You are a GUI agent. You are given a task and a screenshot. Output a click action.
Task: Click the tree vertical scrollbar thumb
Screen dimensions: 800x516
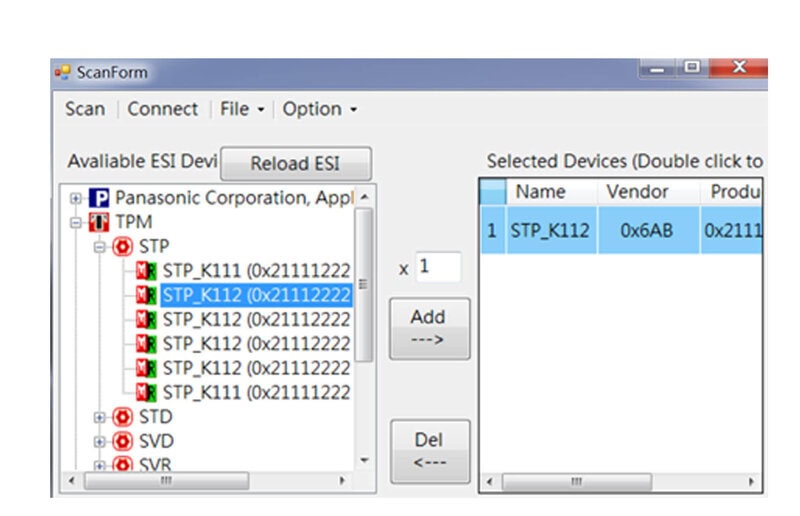tap(364, 285)
